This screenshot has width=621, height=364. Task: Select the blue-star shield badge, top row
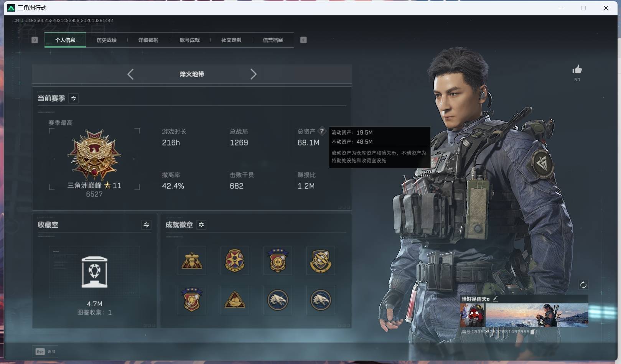click(278, 261)
